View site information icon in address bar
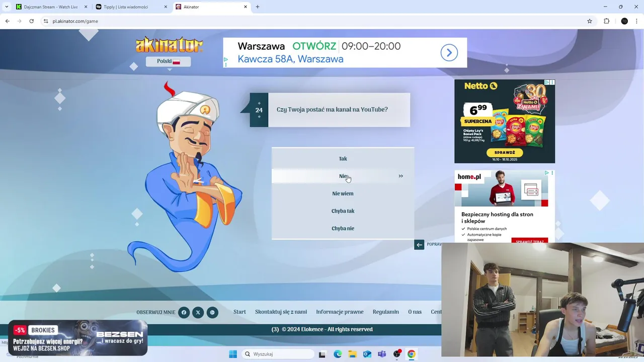 pos(46,21)
